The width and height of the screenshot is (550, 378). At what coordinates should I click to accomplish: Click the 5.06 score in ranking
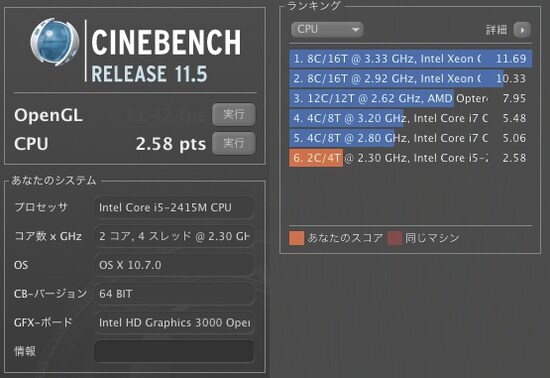pos(514,138)
